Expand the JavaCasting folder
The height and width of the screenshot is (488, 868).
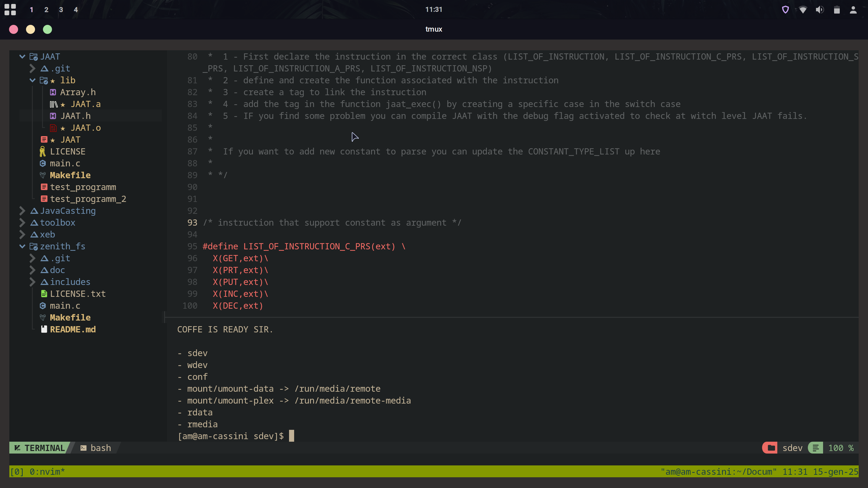tap(22, 211)
